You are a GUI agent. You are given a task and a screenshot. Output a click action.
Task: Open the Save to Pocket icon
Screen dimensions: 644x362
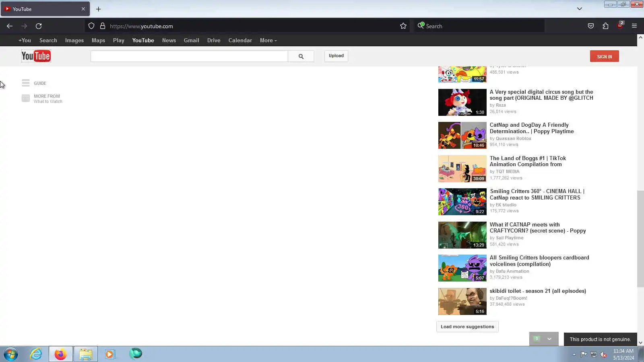coord(591,26)
